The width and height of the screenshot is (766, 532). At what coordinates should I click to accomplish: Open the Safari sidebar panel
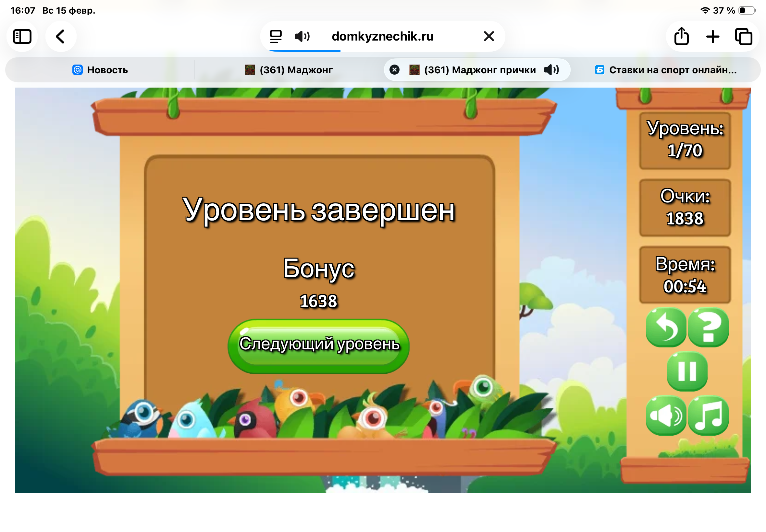click(22, 36)
